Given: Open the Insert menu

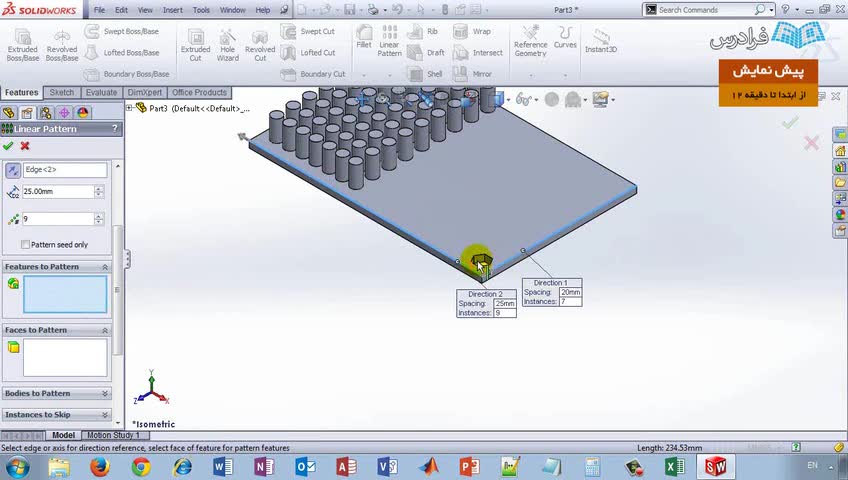Looking at the screenshot, I should (x=173, y=10).
